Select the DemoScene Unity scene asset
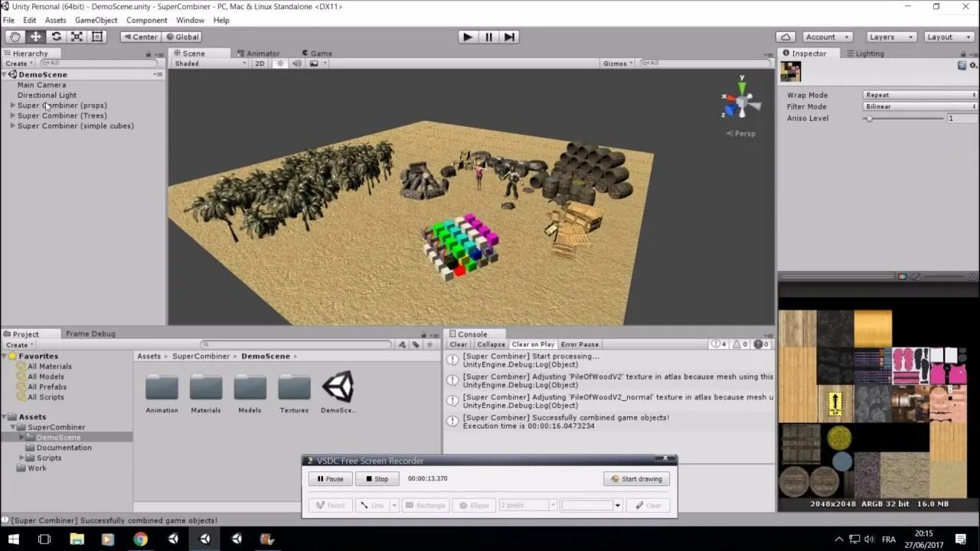 (338, 393)
